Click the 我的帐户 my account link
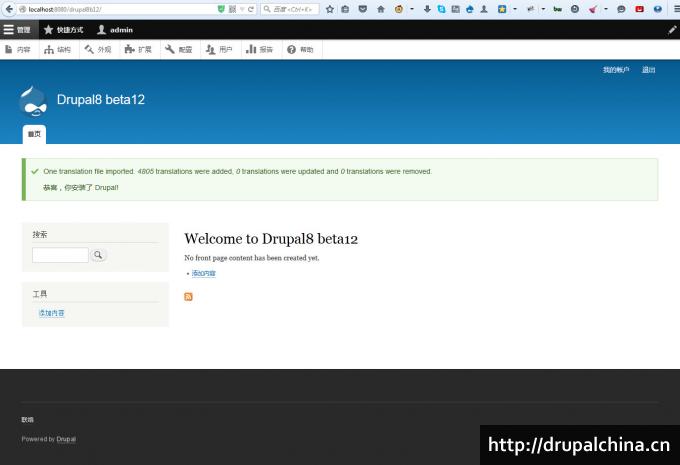 point(616,70)
